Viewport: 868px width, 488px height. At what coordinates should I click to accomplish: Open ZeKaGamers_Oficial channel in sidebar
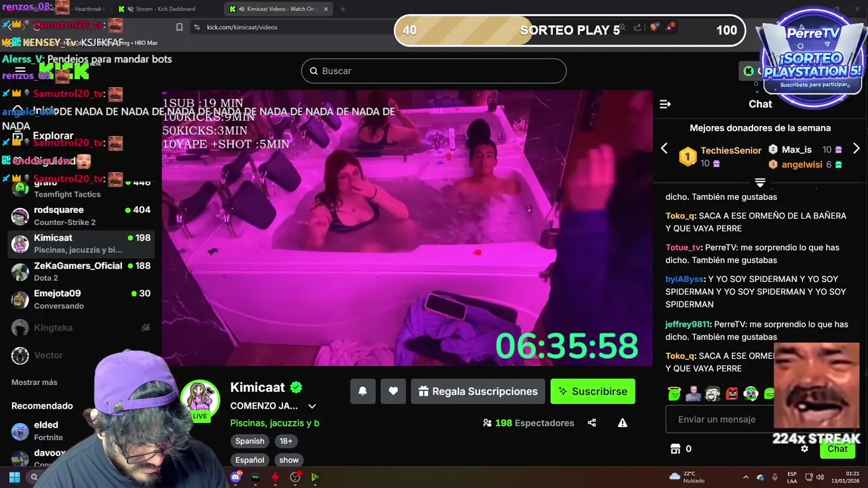81,271
